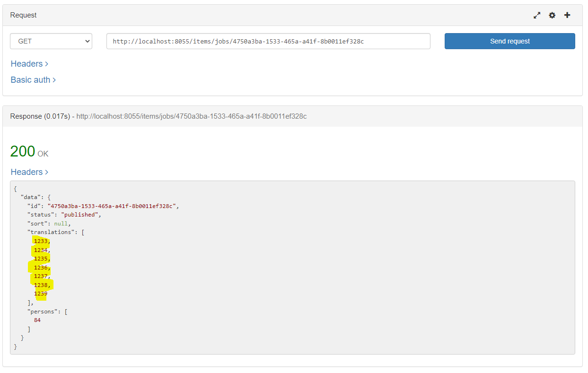Expand Headers in the Request panel
The height and width of the screenshot is (373, 588).
click(29, 64)
